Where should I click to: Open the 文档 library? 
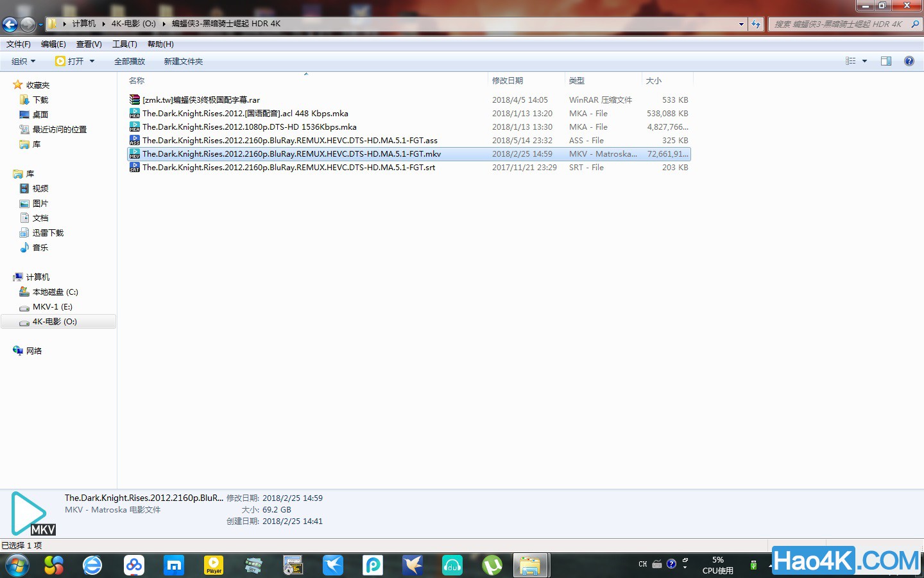(x=40, y=218)
